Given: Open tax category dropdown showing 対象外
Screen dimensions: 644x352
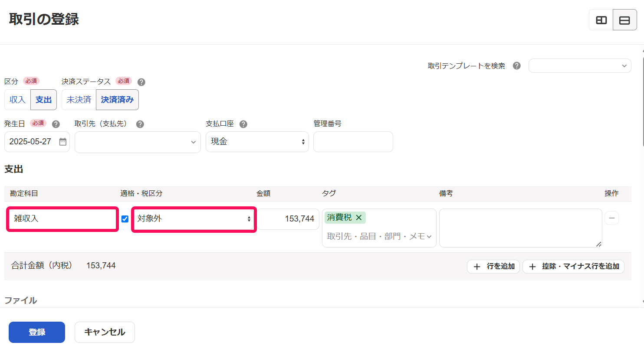Looking at the screenshot, I should tap(194, 219).
